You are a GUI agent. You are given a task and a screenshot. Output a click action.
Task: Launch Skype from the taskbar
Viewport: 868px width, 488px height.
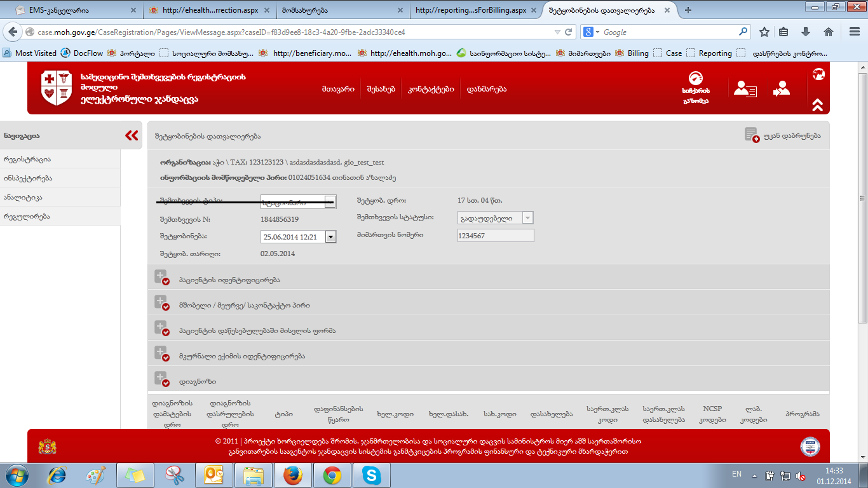(x=370, y=475)
